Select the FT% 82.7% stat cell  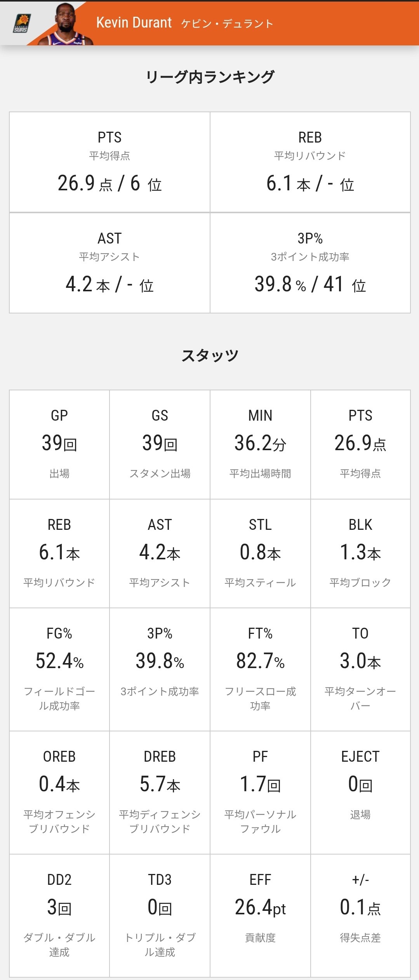point(260,669)
